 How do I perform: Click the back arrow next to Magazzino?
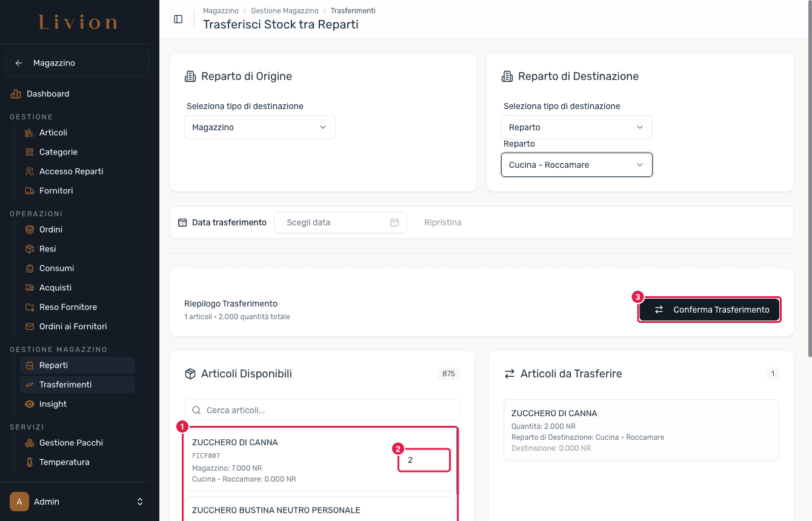[x=19, y=63]
